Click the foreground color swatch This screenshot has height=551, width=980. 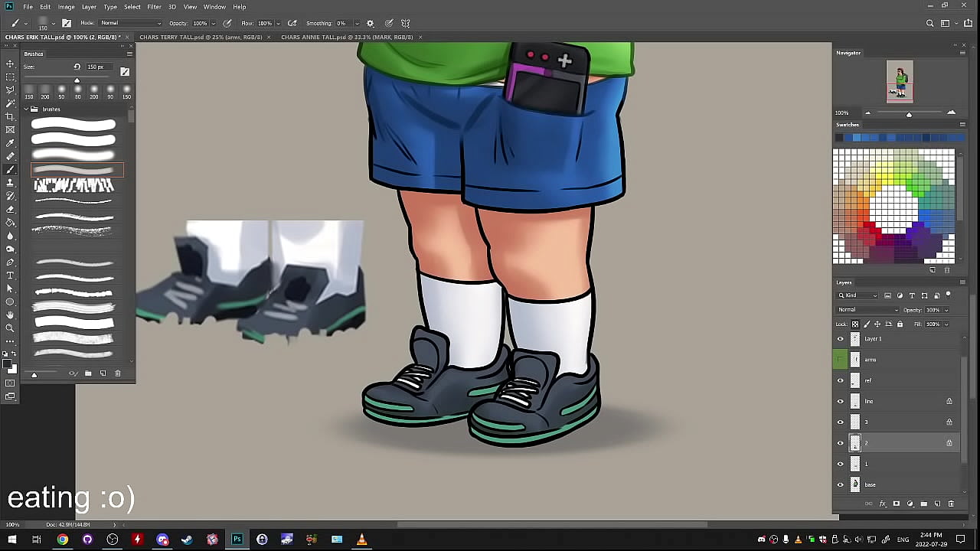(8, 365)
